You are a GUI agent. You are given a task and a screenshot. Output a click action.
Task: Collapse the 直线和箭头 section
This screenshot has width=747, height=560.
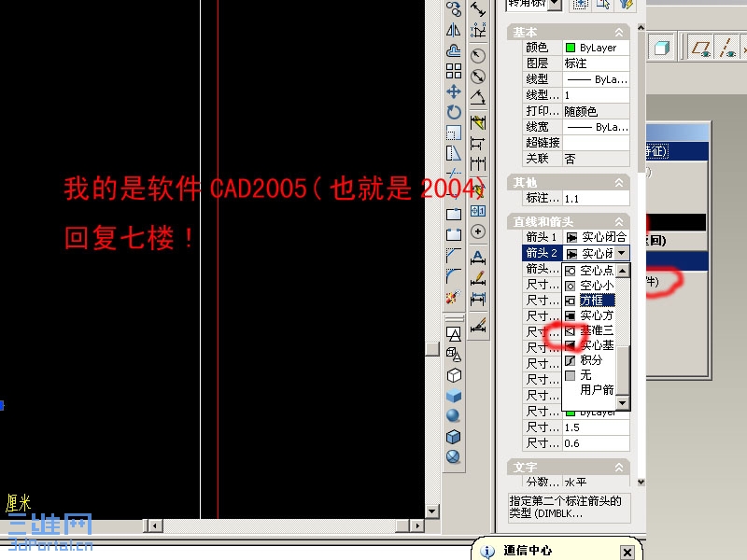pos(619,222)
